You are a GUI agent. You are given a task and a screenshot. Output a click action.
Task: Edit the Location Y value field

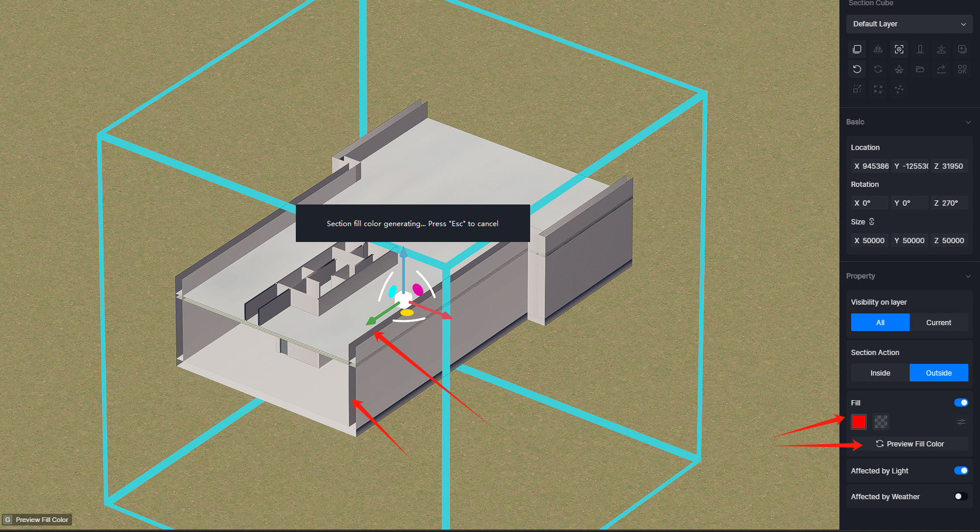pos(910,166)
